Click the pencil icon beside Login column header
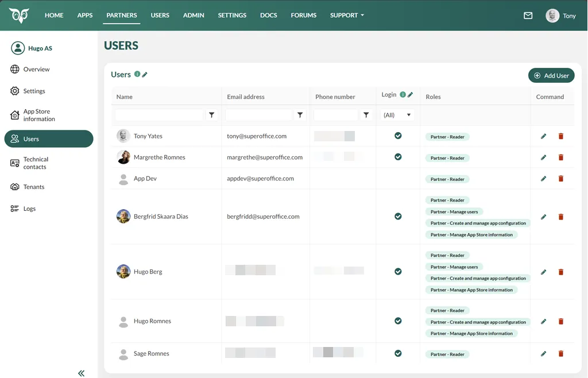Viewport: 588px width, 378px height. 410,95
